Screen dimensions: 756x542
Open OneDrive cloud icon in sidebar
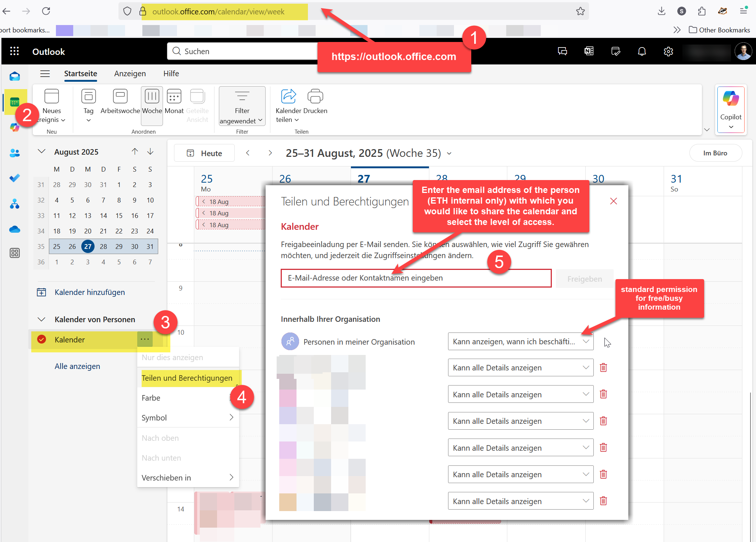15,229
